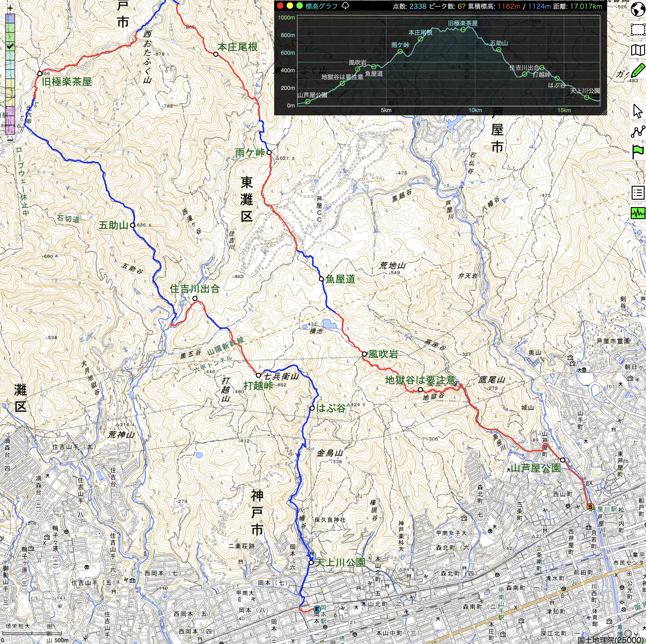Viewport: 646px width, 644px height.
Task: Click 本庄尾根 point on elevation graph
Action: (x=421, y=39)
